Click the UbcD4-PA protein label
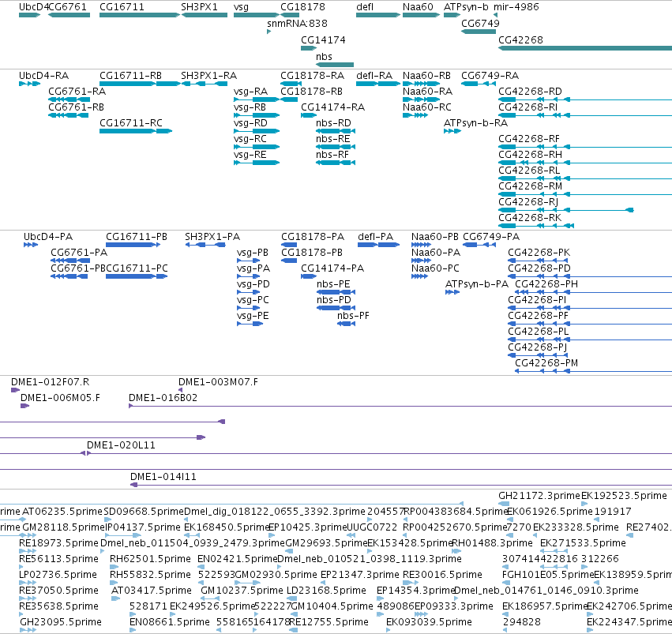 pyautogui.click(x=48, y=237)
